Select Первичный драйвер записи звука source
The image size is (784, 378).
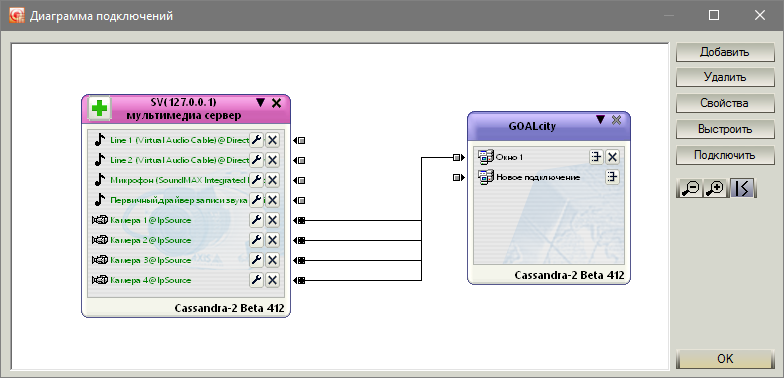pos(180,200)
